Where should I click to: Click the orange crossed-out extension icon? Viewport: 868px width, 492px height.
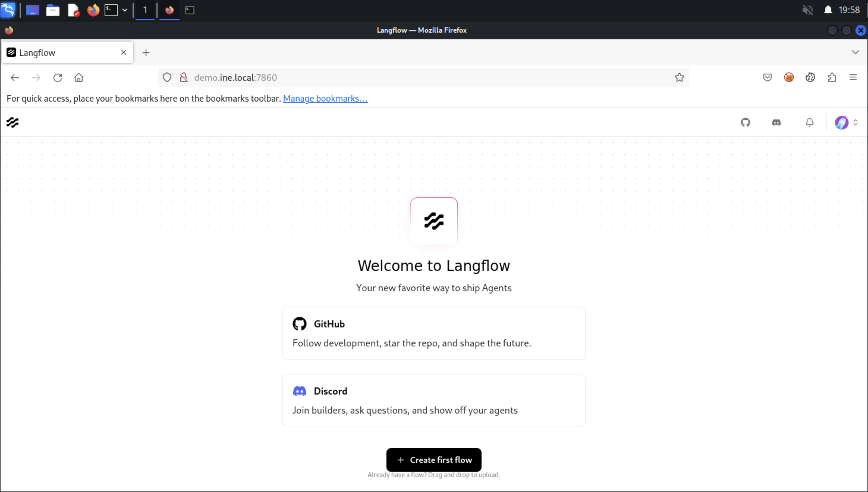coord(789,77)
